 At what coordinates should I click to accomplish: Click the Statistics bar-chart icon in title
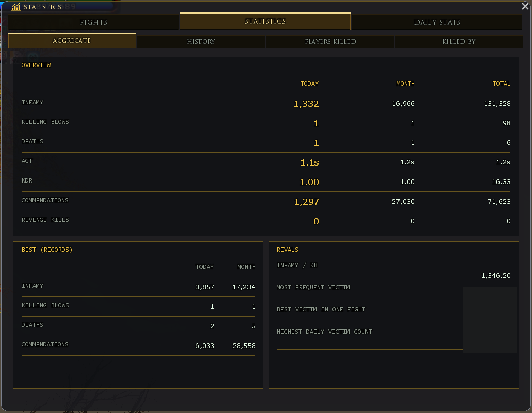point(16,7)
